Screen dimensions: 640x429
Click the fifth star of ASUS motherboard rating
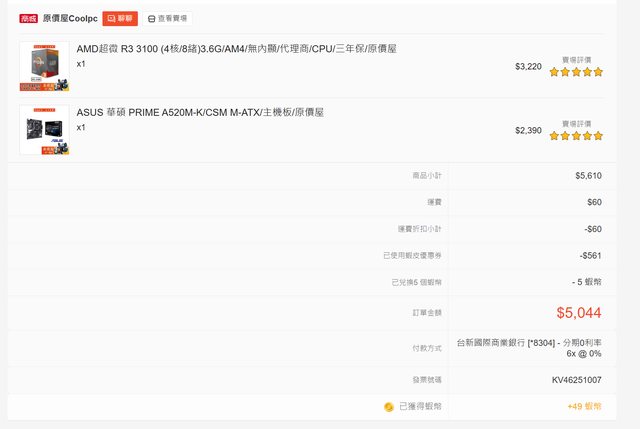598,135
